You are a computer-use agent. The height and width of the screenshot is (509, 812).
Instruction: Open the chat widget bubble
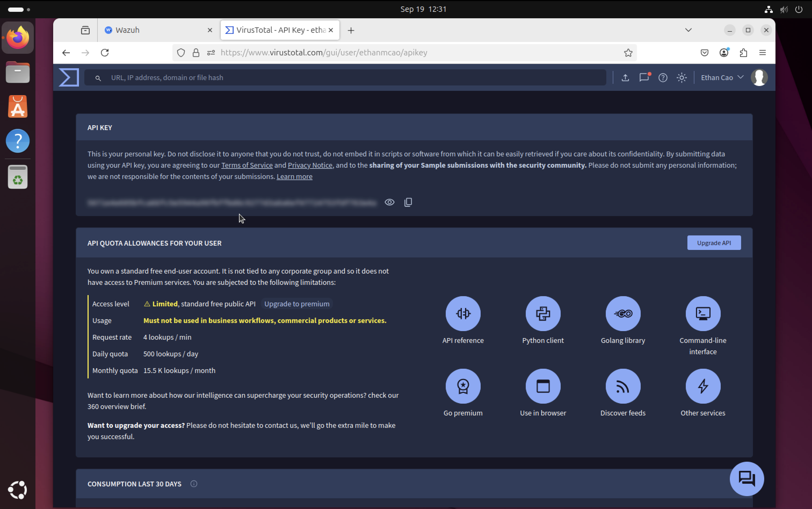coord(746,478)
